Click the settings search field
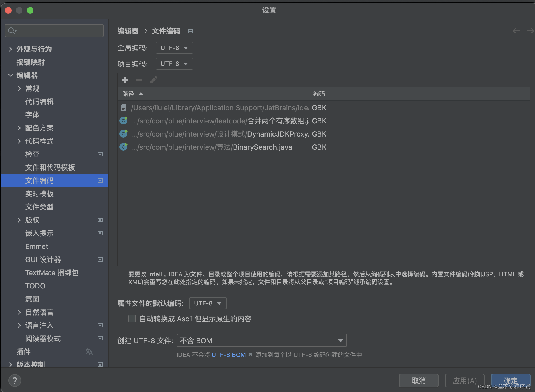This screenshot has width=535, height=392. [54, 31]
